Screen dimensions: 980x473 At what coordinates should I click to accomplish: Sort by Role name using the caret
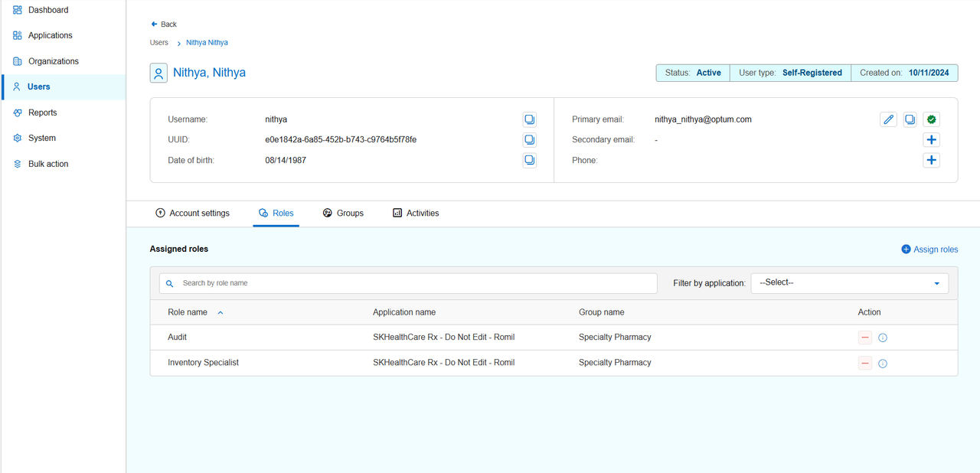click(x=220, y=312)
